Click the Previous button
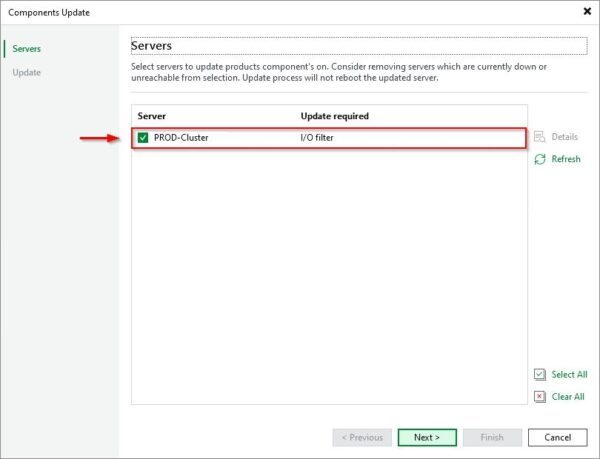The width and height of the screenshot is (600, 459). (x=362, y=437)
